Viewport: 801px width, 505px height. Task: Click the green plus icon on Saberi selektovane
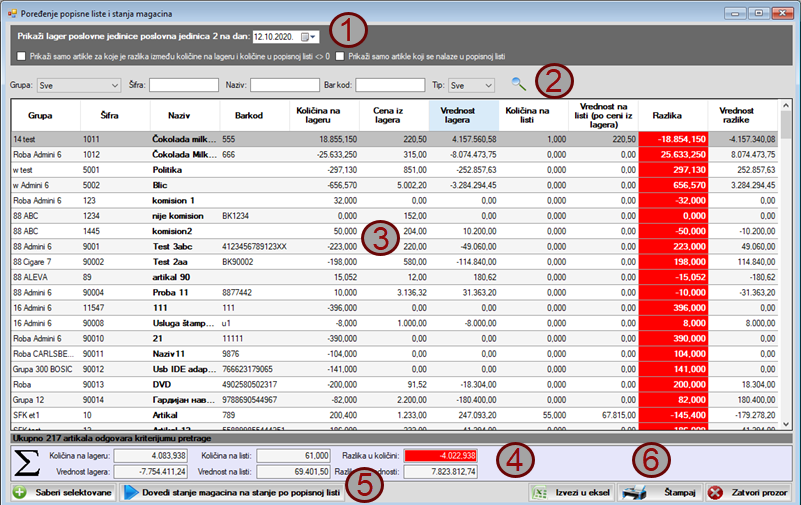pos(19,492)
